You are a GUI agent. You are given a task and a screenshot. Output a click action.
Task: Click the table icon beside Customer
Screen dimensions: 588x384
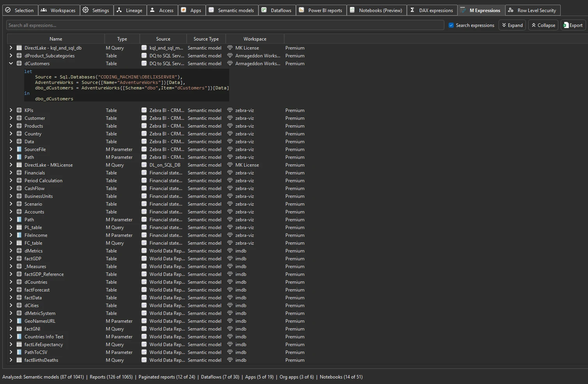click(x=19, y=118)
